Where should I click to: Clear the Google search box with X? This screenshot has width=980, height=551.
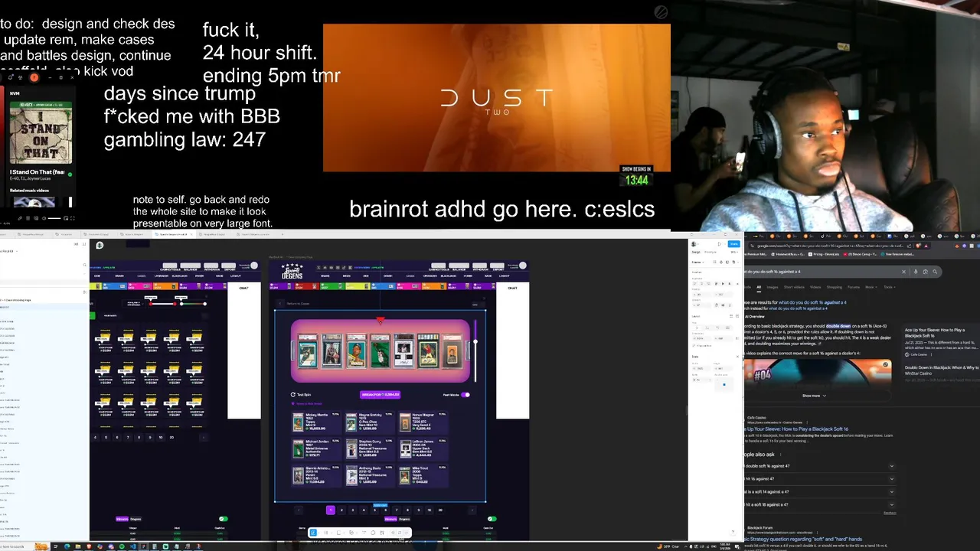[903, 272]
